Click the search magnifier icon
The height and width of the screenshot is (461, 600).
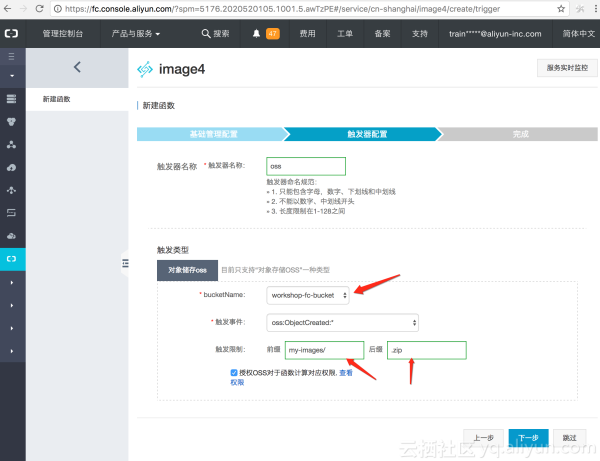(206, 33)
